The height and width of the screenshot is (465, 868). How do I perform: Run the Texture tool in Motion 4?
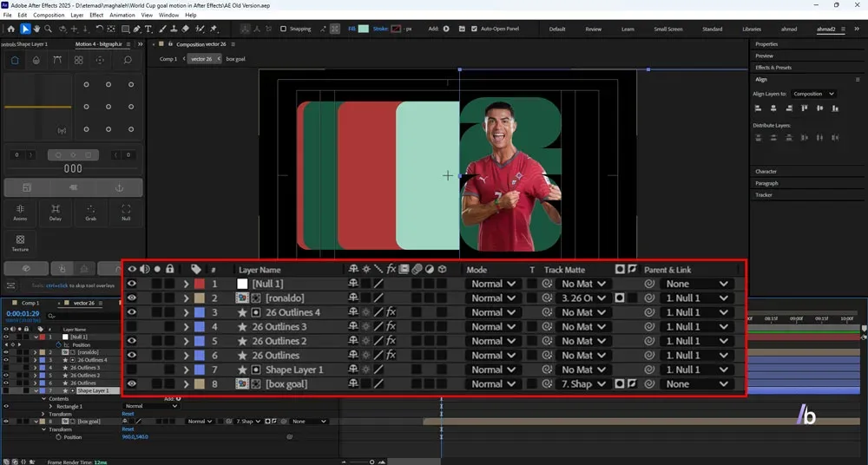20,243
